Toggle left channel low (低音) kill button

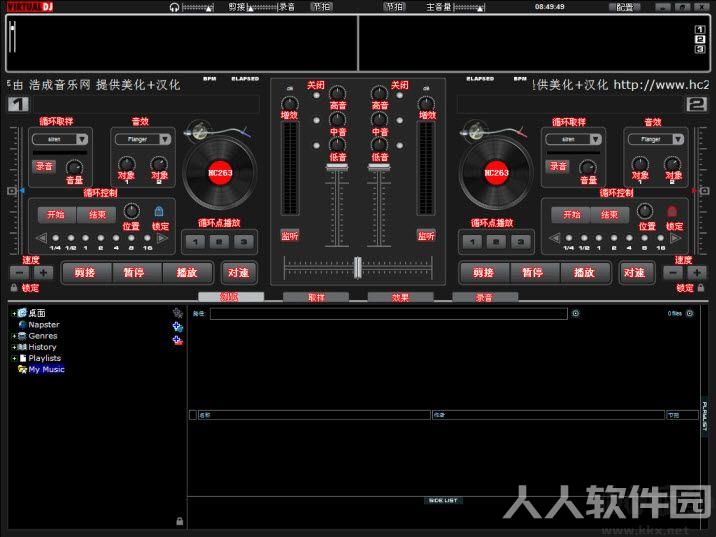(x=316, y=146)
